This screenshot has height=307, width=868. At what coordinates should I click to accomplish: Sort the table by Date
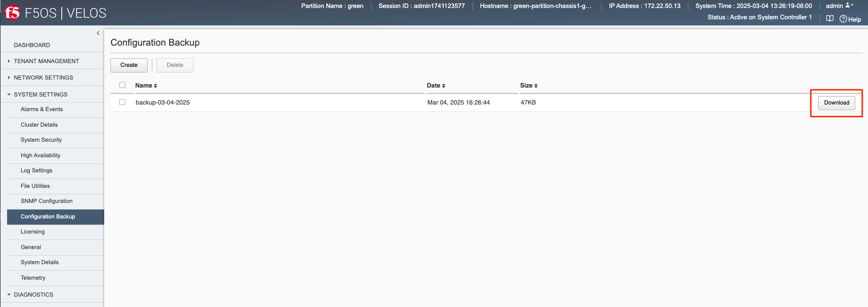(436, 86)
